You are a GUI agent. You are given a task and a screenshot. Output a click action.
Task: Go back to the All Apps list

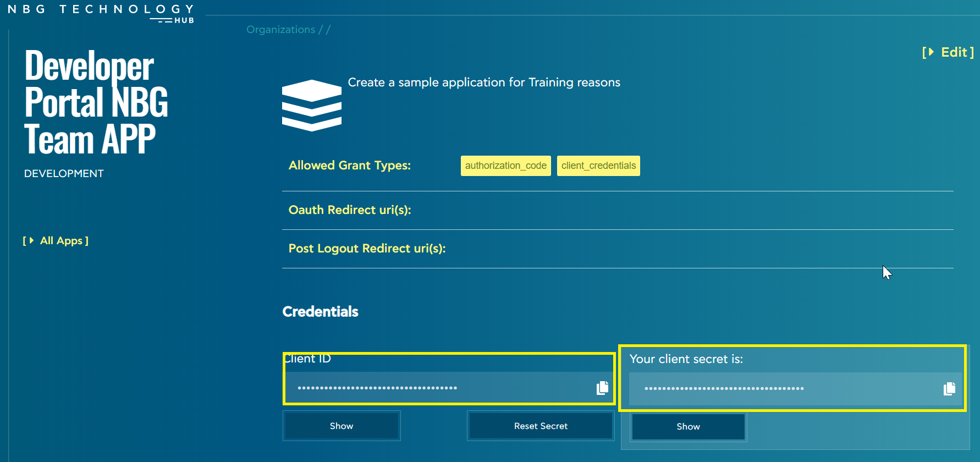[x=61, y=241]
